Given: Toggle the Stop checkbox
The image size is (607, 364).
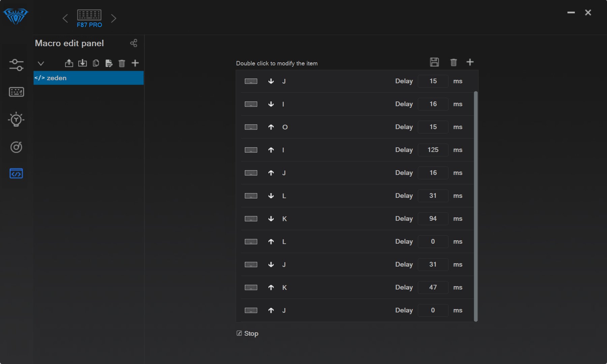Looking at the screenshot, I should point(239,333).
